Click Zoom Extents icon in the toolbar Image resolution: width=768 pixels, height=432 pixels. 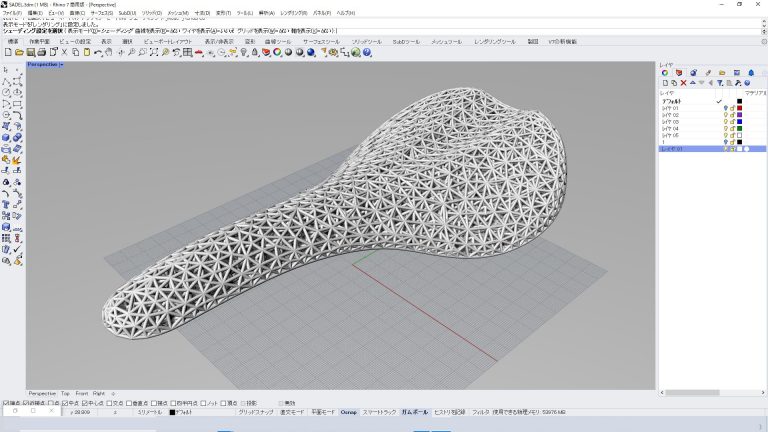(x=154, y=52)
